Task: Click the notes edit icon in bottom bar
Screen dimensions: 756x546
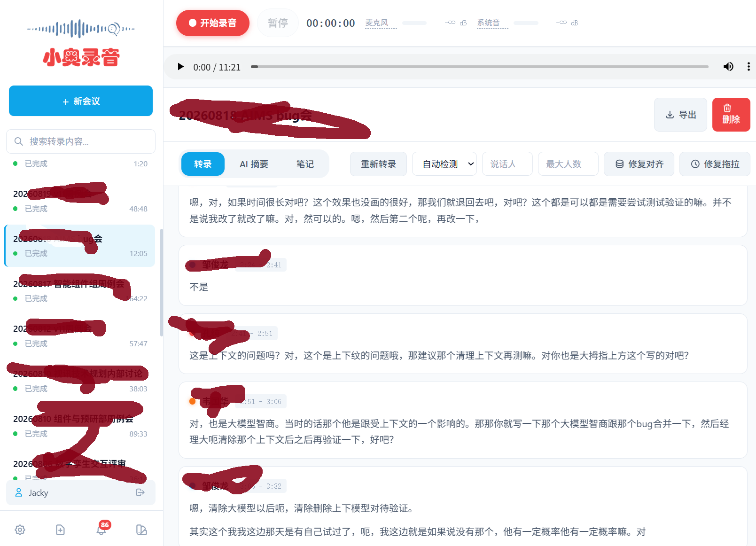Action: click(x=141, y=530)
